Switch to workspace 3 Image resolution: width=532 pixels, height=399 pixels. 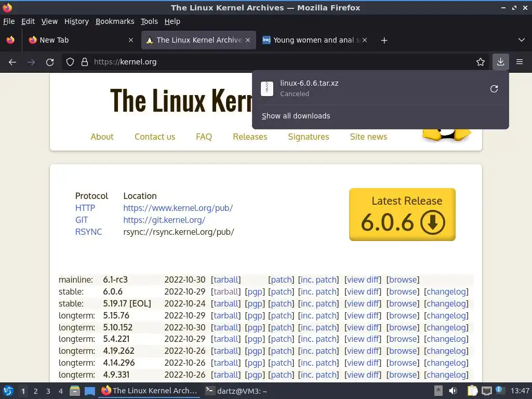click(48, 391)
